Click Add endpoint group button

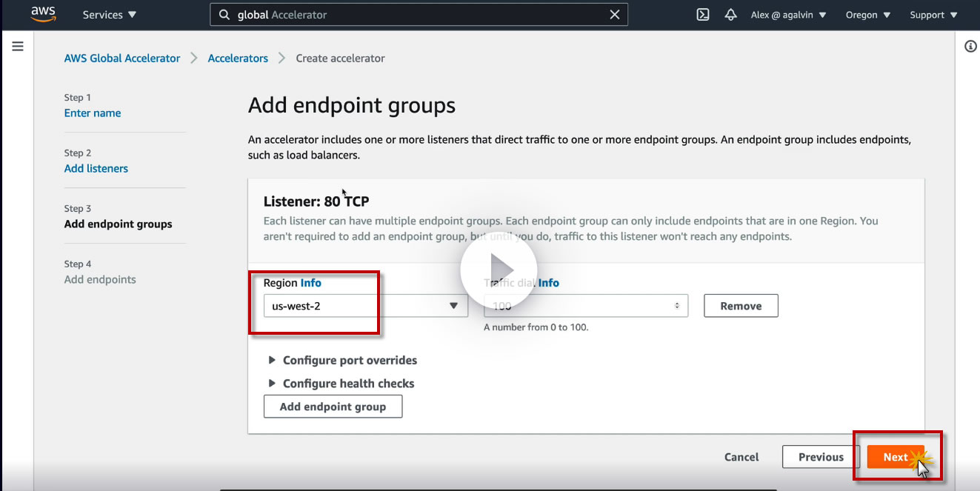[333, 407]
